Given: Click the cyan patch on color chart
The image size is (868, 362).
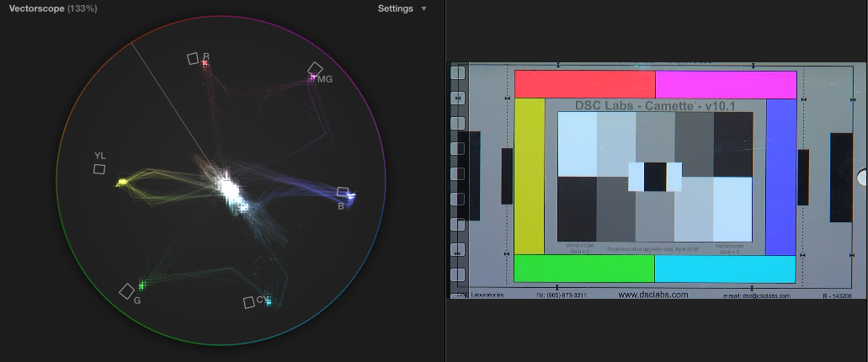Looking at the screenshot, I should tap(725, 269).
